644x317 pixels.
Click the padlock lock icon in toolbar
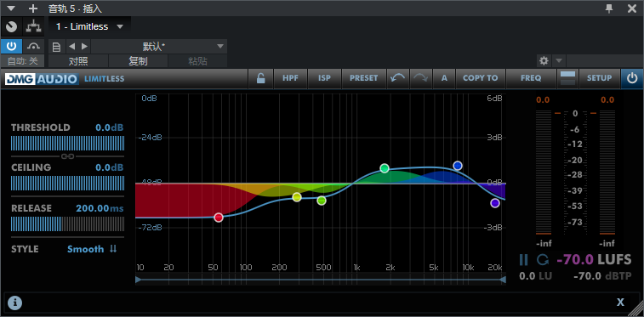261,78
